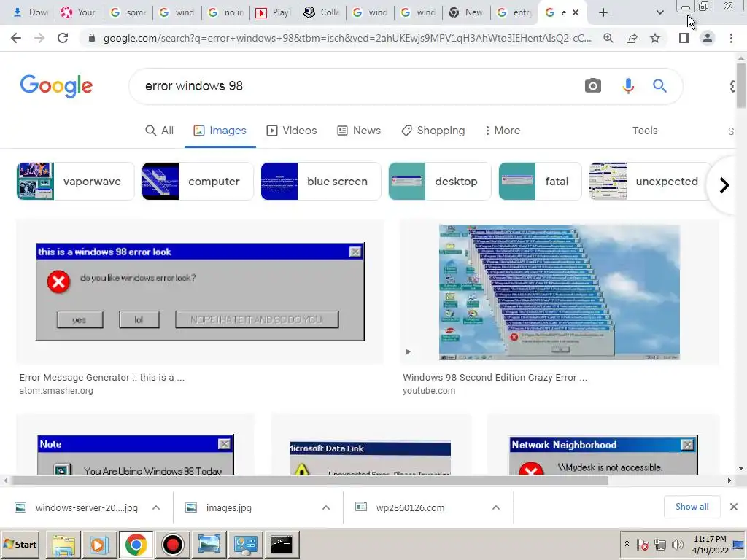
Task: Click the horizontal page scrollbar
Action: [309, 481]
